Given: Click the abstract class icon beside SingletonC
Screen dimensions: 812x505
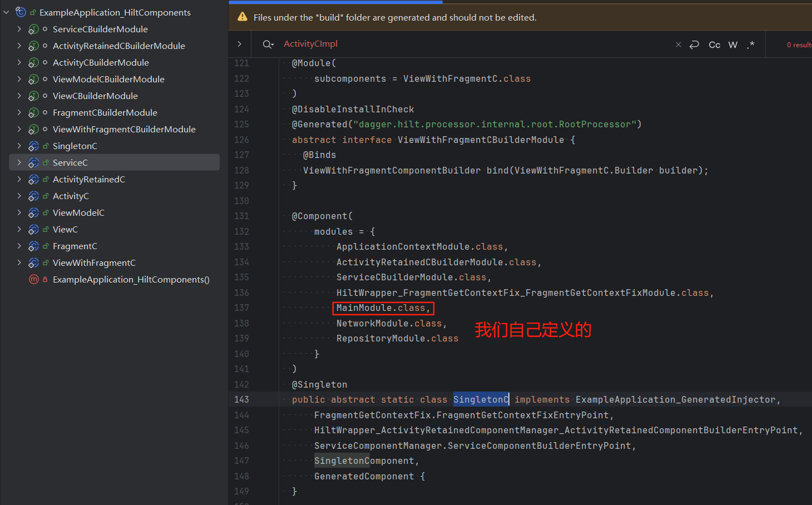Looking at the screenshot, I should click(33, 146).
